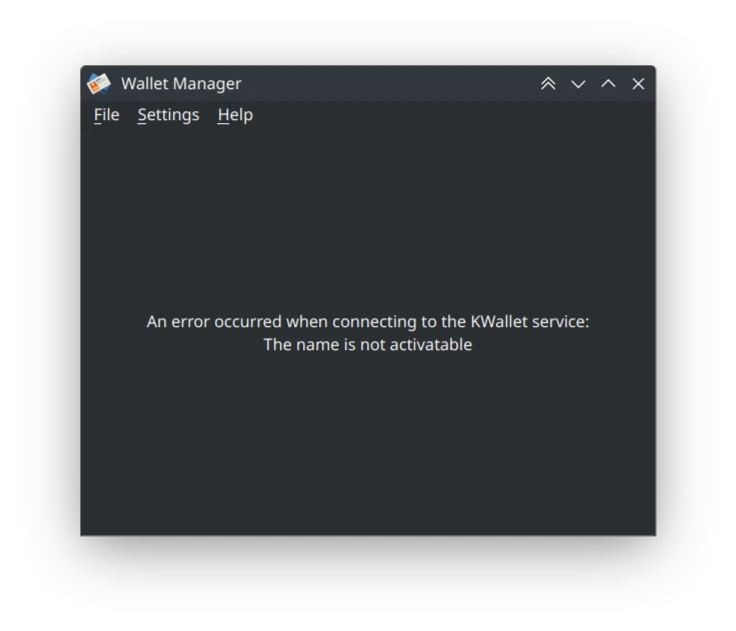
Task: Toggle the keep-above double chevron button
Action: click(548, 84)
